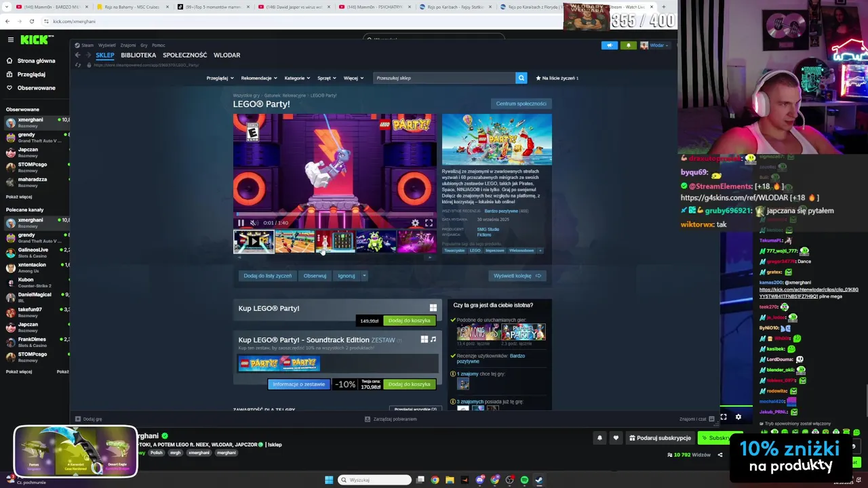Open the WLODAR profile tab
Screen dimensions: 868x488
(226, 55)
